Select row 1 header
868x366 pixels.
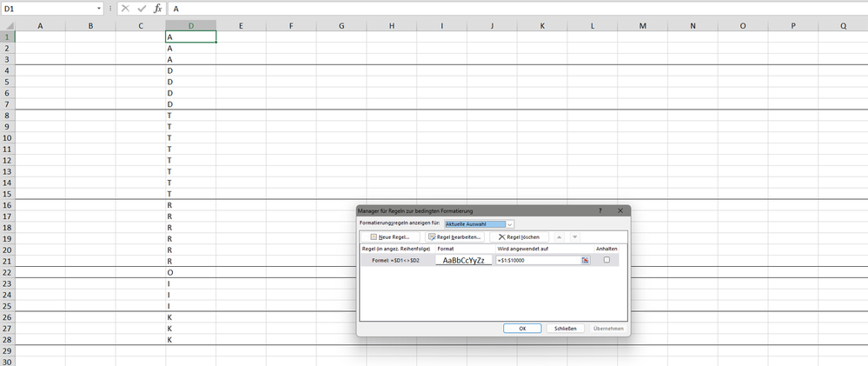(x=8, y=37)
